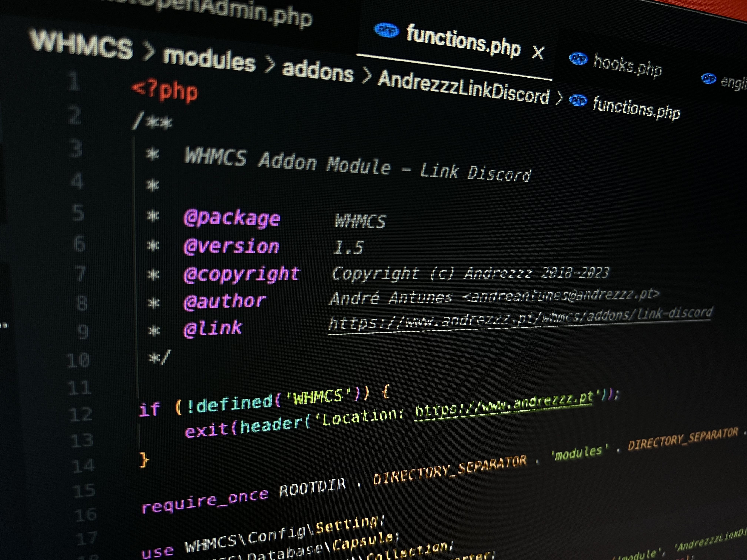Screen dimensions: 747x560
Task: Click line number 10 in gutter
Action: [78, 360]
